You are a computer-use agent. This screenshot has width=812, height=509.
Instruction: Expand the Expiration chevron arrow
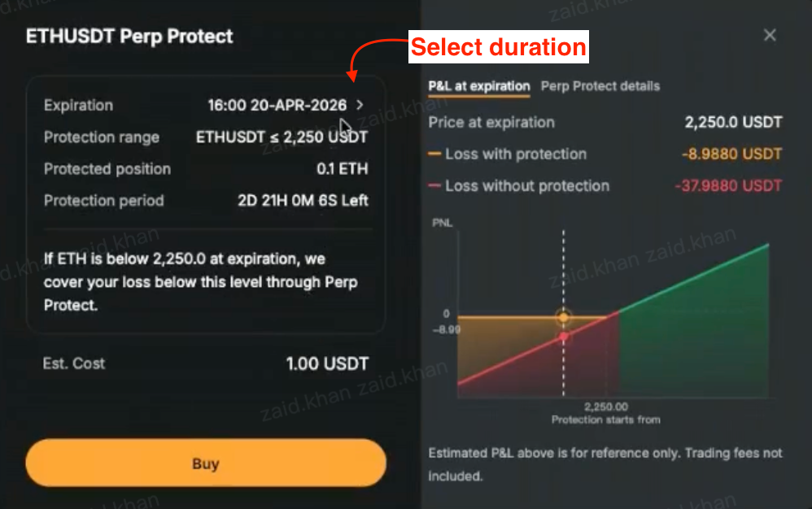coord(360,105)
